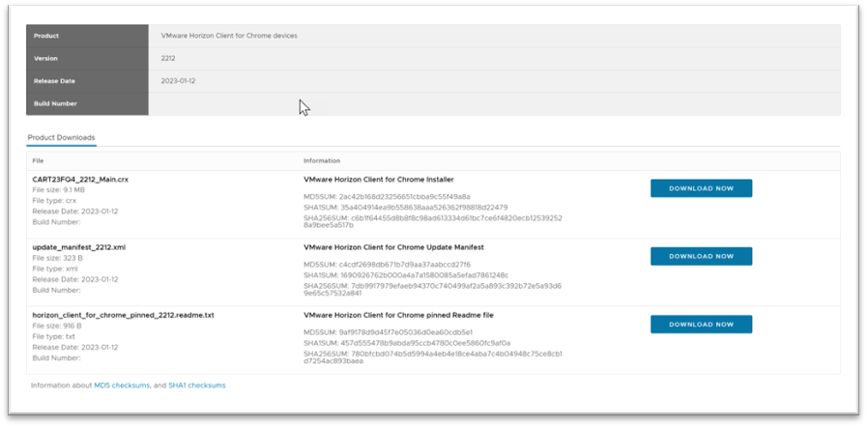Click the version value 2212

(x=168, y=58)
